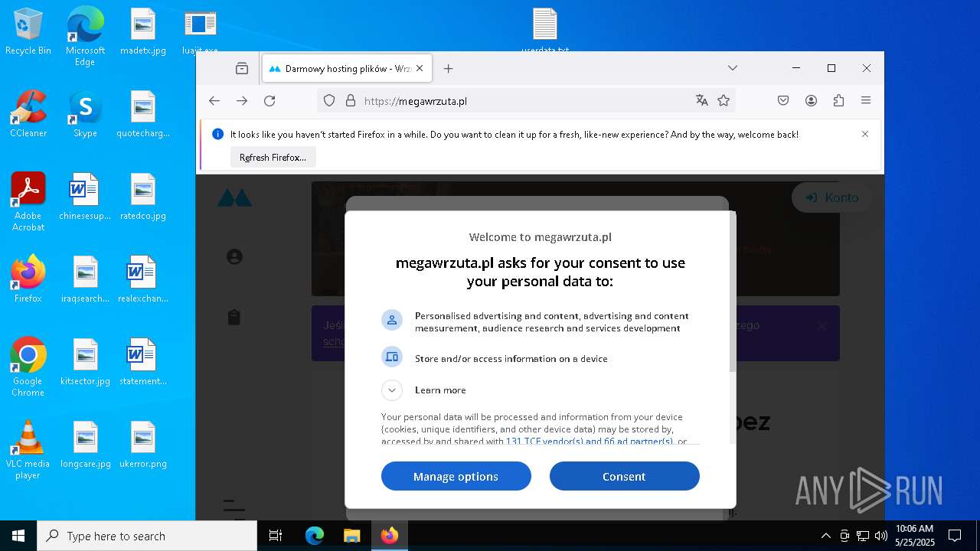Open Adobe Acrobat desktop shortcut
980x551 pixels.
(x=28, y=201)
